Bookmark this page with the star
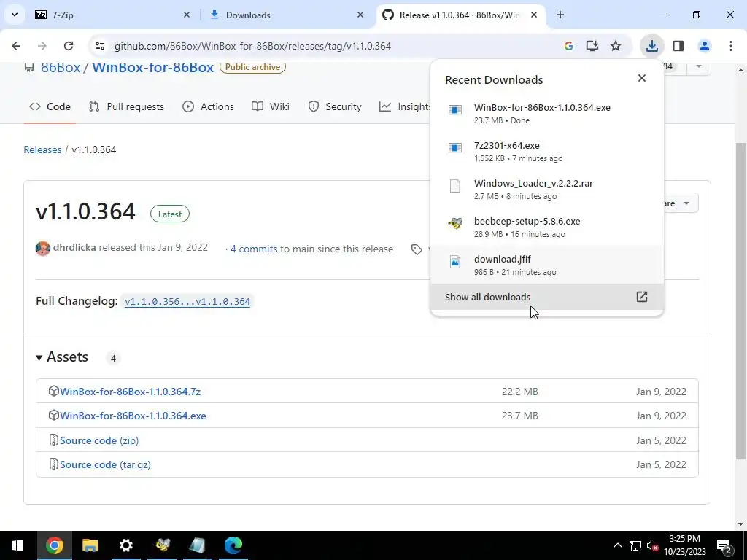Viewport: 747px width, 560px height. (x=616, y=46)
